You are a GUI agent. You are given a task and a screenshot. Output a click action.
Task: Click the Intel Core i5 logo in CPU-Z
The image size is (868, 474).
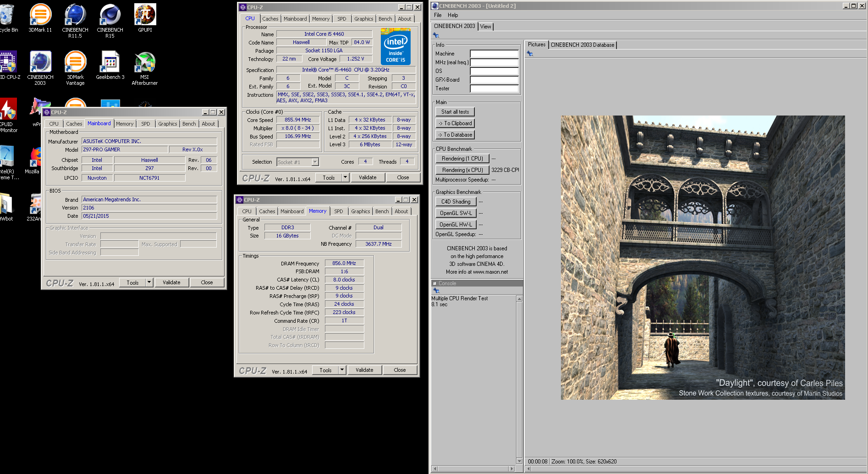(396, 46)
